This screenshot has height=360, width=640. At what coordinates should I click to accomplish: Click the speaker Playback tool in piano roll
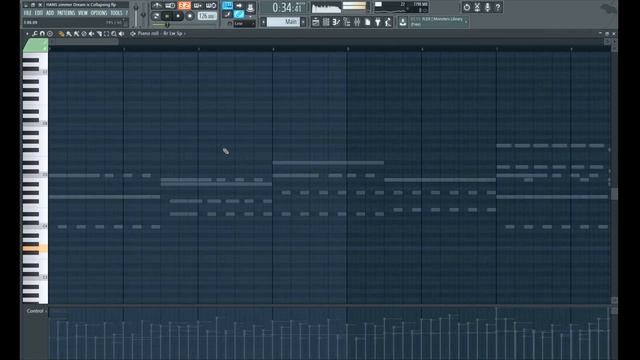tap(121, 33)
